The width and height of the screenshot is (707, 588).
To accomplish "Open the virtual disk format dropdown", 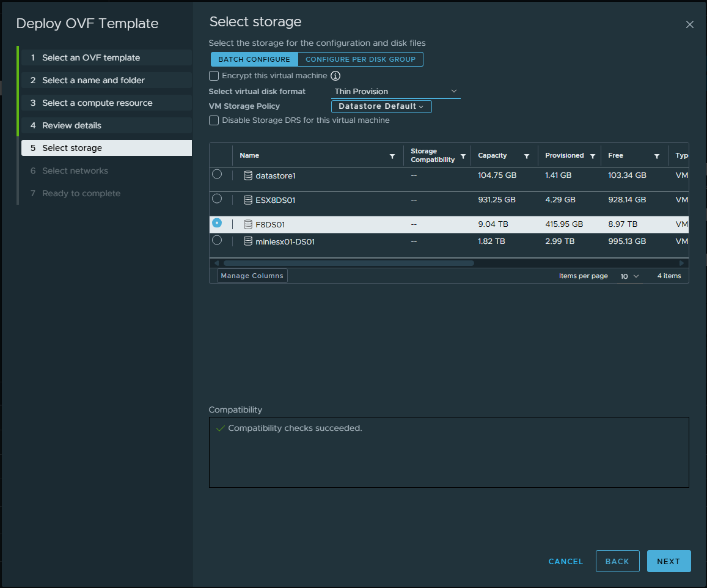I will point(395,91).
